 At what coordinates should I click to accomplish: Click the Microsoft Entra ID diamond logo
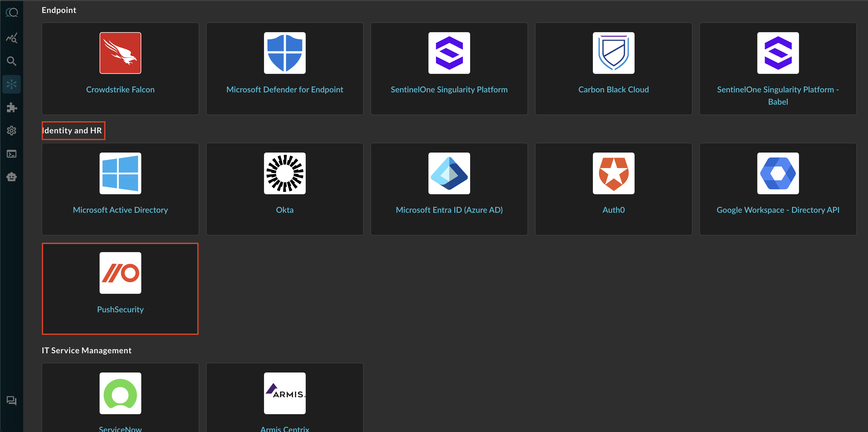pos(449,173)
